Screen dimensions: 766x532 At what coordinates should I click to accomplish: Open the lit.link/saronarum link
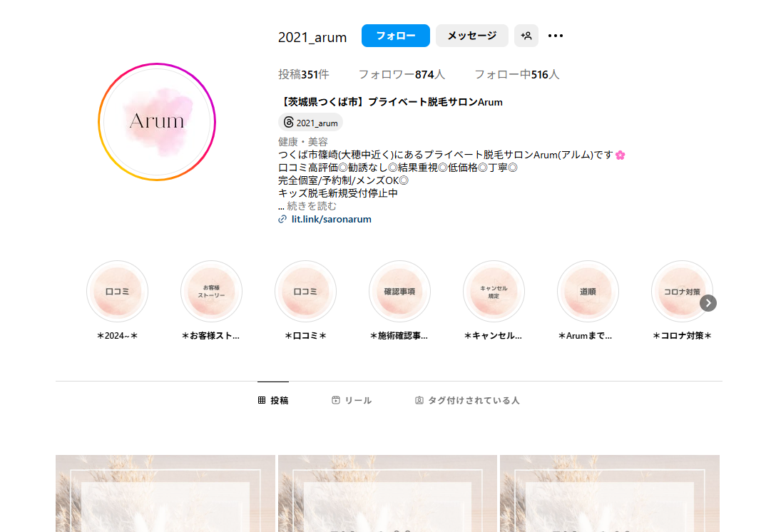331,220
